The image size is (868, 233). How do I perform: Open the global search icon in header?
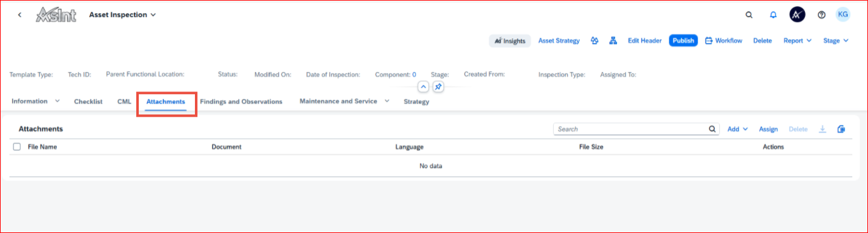coord(749,15)
